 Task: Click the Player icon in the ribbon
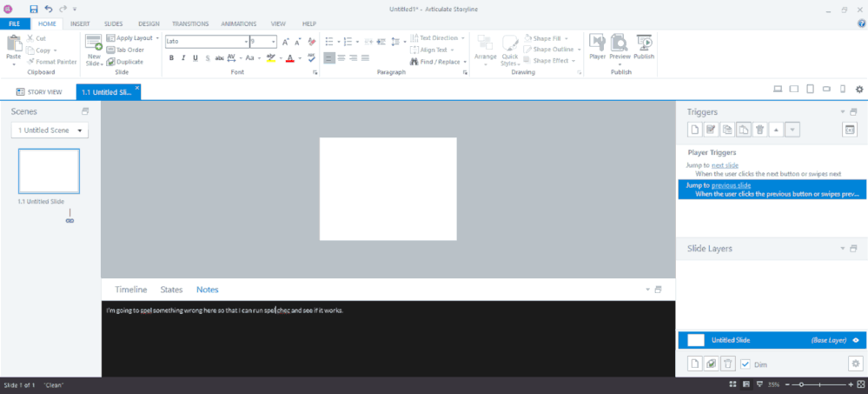(597, 46)
